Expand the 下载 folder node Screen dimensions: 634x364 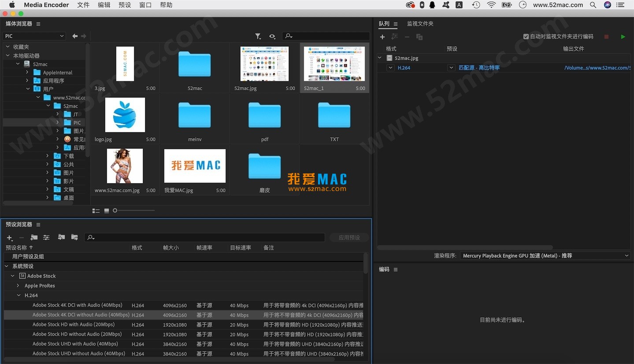coord(47,156)
